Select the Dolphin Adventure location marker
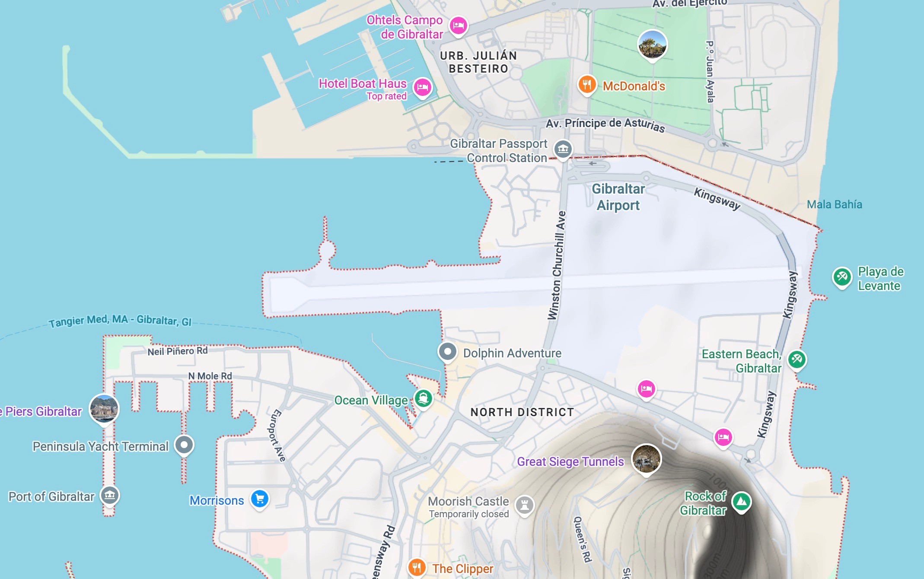Image resolution: width=924 pixels, height=579 pixels. pos(448,352)
